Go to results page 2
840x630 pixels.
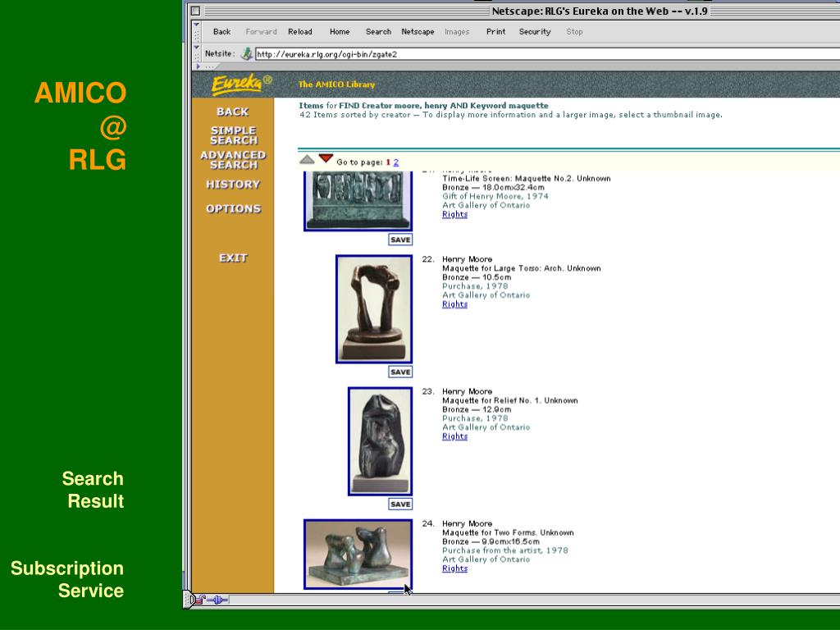396,162
